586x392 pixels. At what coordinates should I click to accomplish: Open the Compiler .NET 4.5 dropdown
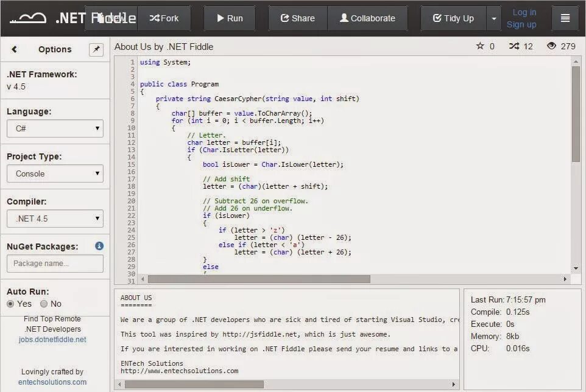point(55,219)
